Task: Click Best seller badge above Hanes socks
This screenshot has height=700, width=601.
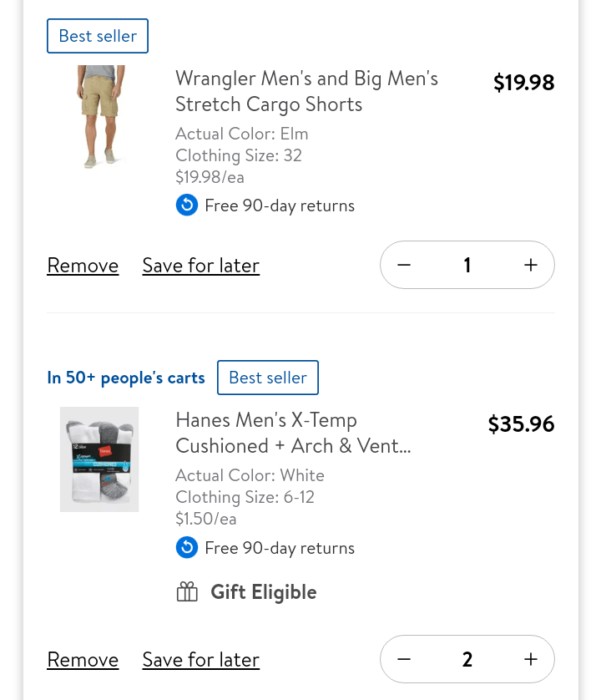Action: (x=268, y=378)
